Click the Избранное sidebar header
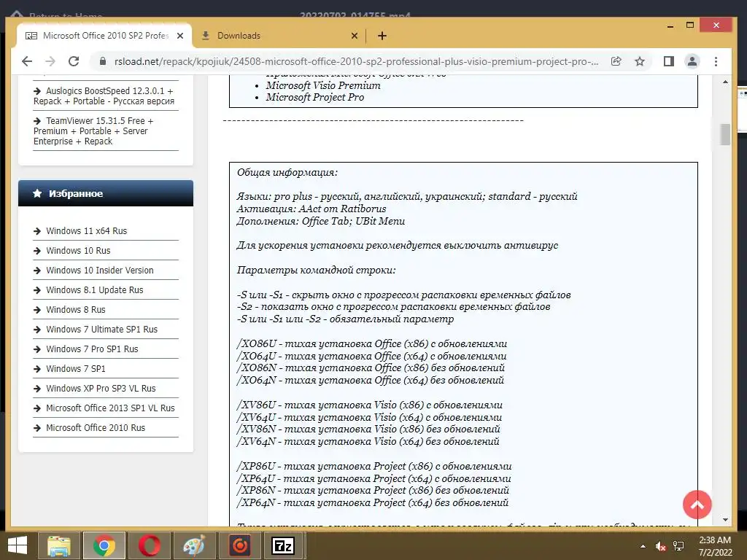747x560 pixels. (106, 193)
